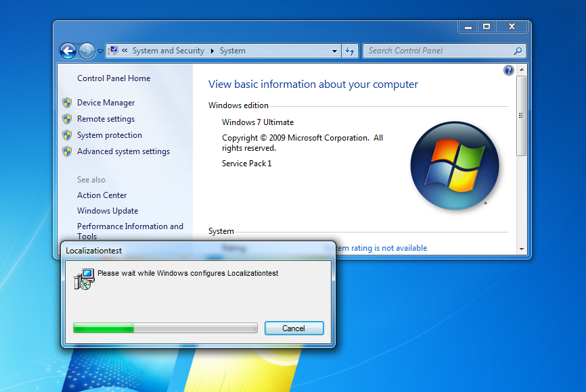Click the scrollbar up arrow
This screenshot has width=586, height=392.
[x=522, y=70]
